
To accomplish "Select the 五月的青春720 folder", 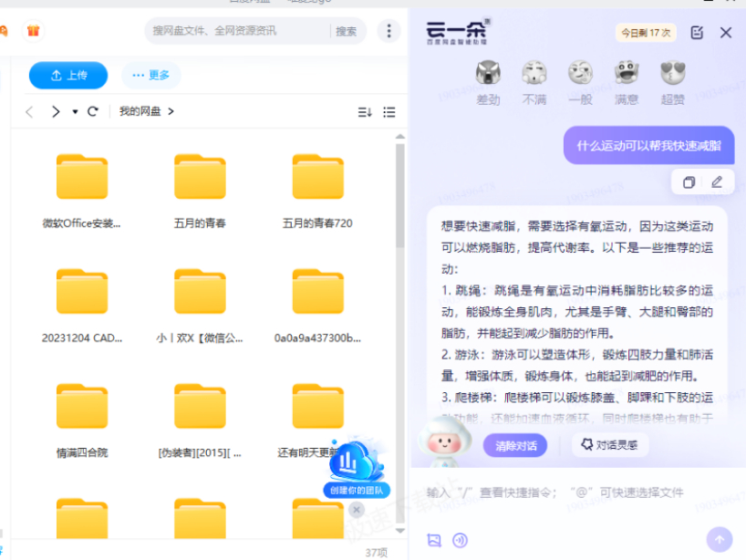I will tap(317, 192).
